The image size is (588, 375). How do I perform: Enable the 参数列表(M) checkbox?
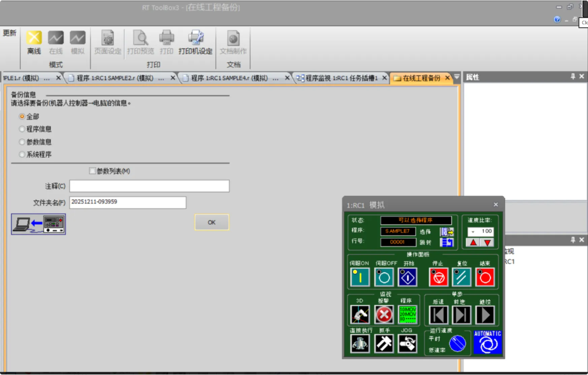[92, 171]
